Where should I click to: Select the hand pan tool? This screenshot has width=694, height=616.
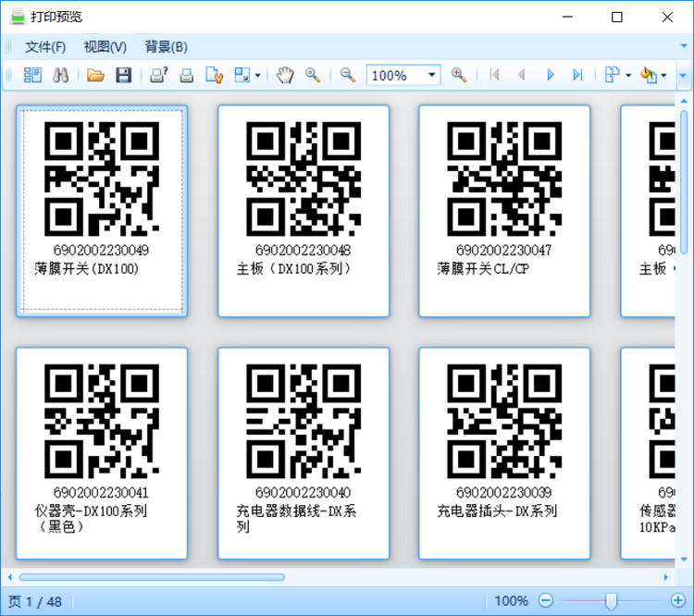[x=285, y=75]
